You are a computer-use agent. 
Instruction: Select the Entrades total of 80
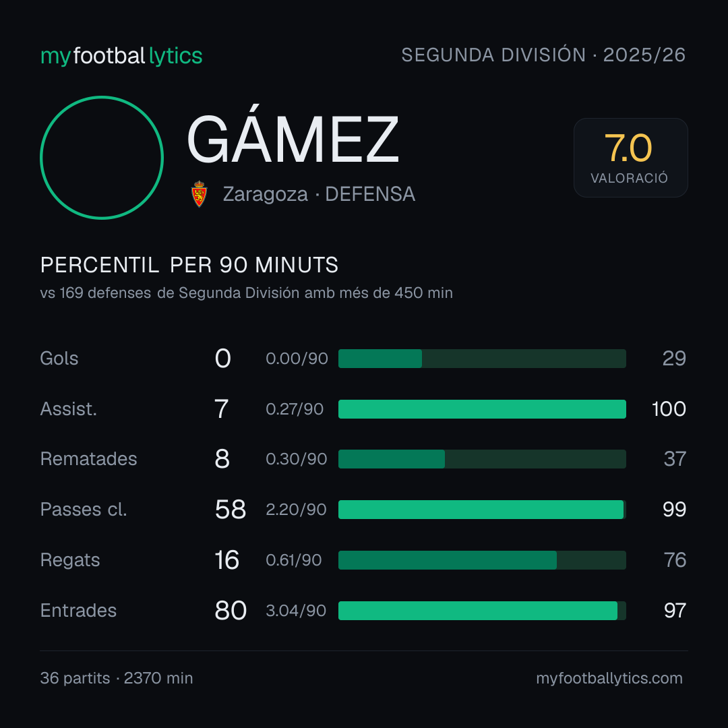click(231, 611)
